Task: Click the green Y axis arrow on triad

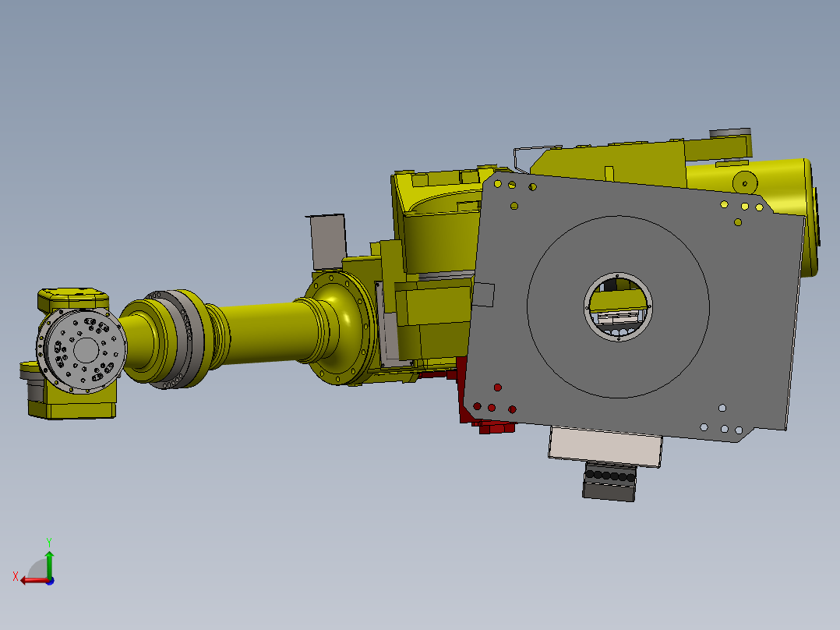Action: 49,564
